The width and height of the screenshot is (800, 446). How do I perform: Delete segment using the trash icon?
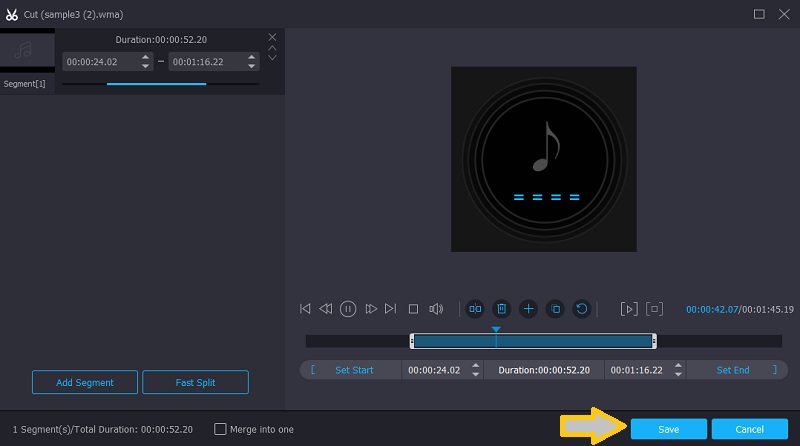pos(502,309)
